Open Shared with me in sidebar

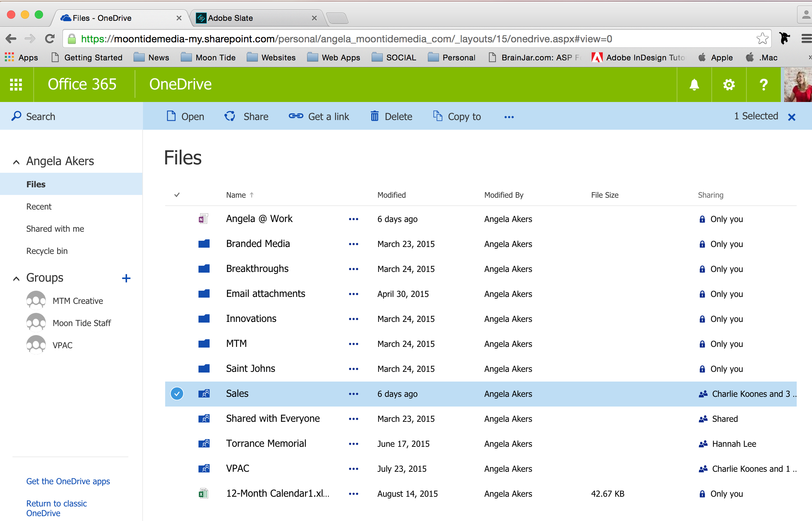click(55, 229)
